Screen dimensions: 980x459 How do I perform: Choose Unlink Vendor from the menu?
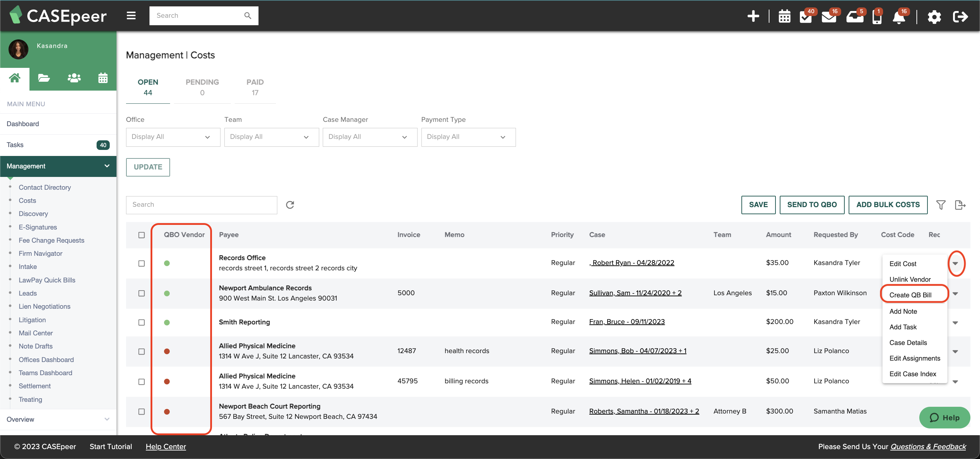coord(910,279)
